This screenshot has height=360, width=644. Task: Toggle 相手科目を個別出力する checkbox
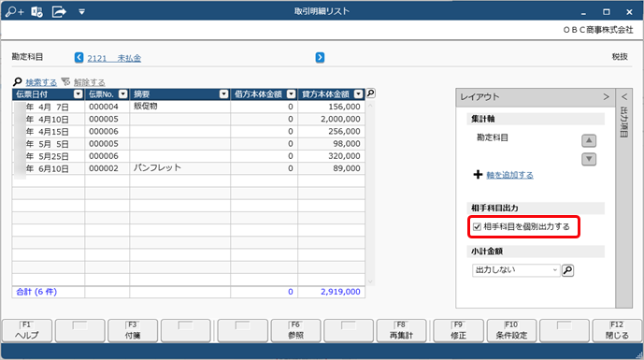pyautogui.click(x=477, y=227)
